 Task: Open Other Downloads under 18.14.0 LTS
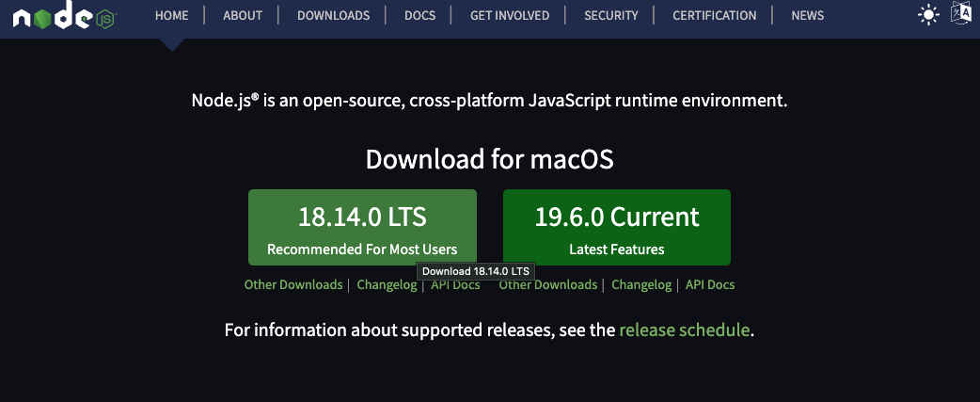coord(293,285)
